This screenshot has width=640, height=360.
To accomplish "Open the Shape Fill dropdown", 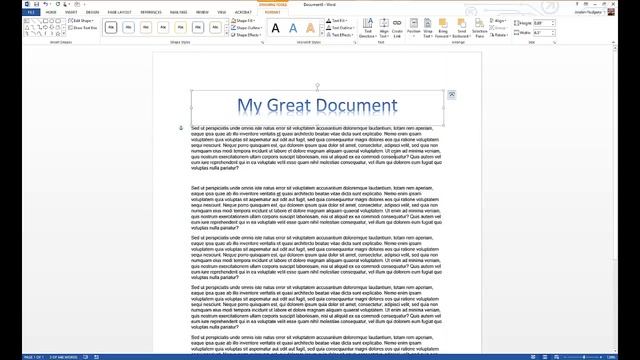I will tap(243, 20).
